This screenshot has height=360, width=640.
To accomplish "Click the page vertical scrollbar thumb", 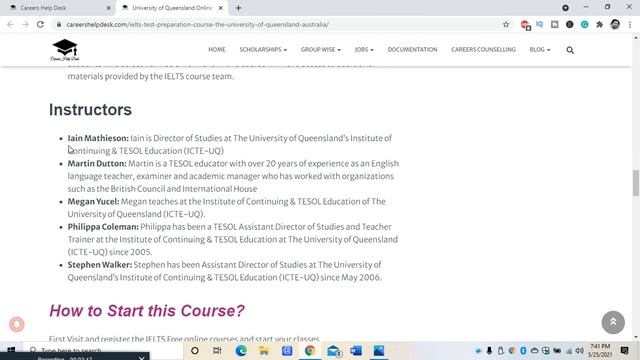I will (636, 183).
